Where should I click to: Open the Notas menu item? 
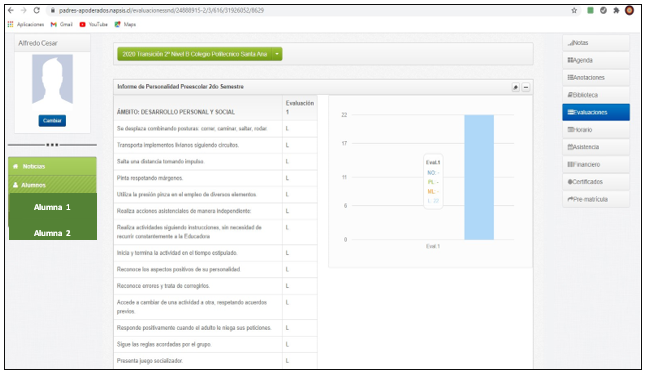(596, 43)
